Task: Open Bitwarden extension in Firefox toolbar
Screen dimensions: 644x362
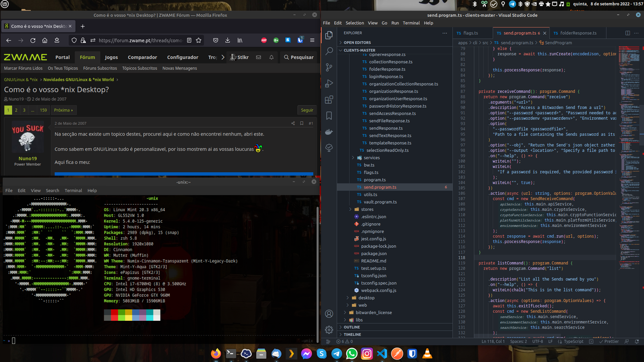Action: 300,40
